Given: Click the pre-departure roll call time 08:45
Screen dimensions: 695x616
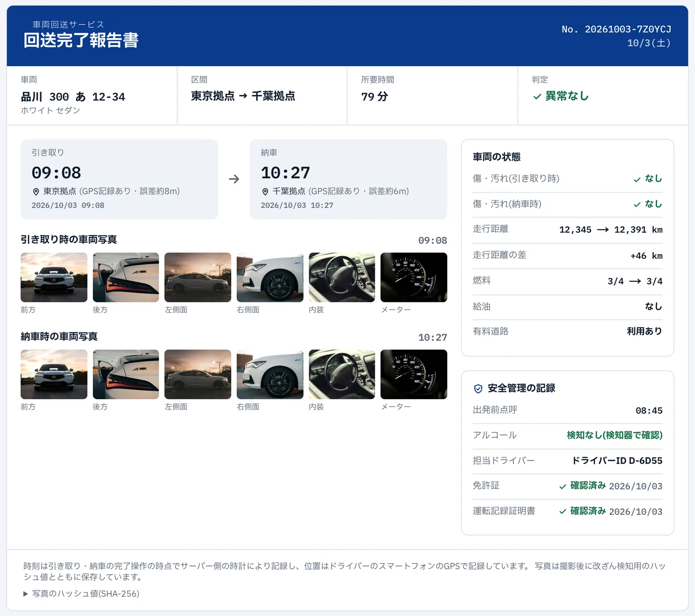Looking at the screenshot, I should (x=649, y=411).
